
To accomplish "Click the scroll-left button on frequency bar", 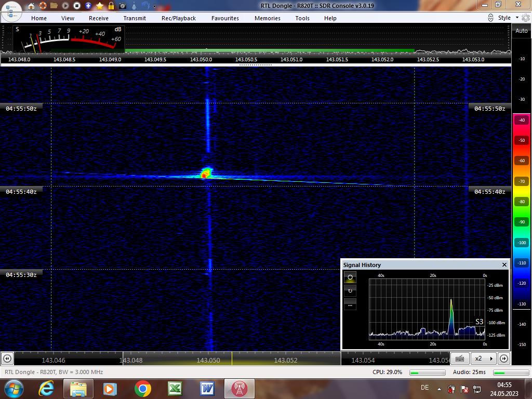I will (x=7, y=358).
